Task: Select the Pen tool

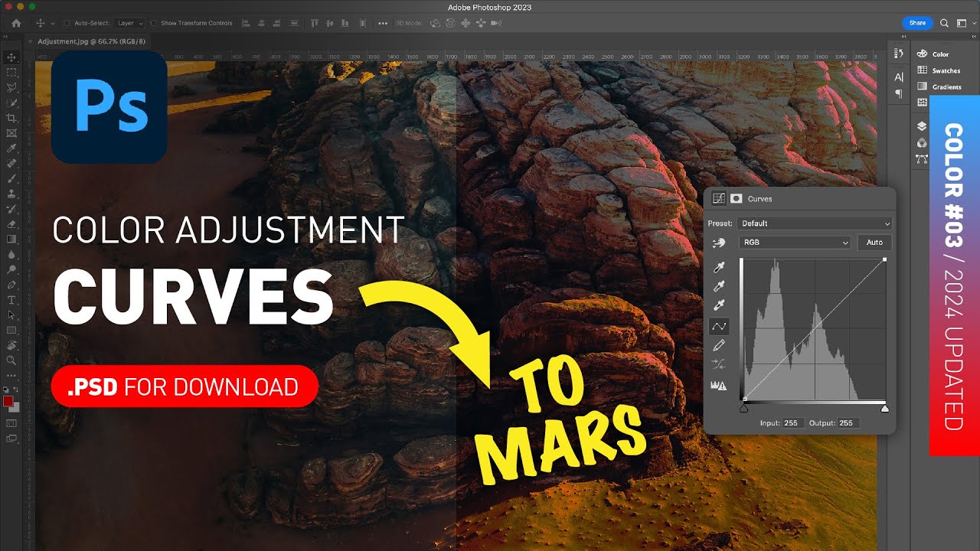Action: coord(11,284)
